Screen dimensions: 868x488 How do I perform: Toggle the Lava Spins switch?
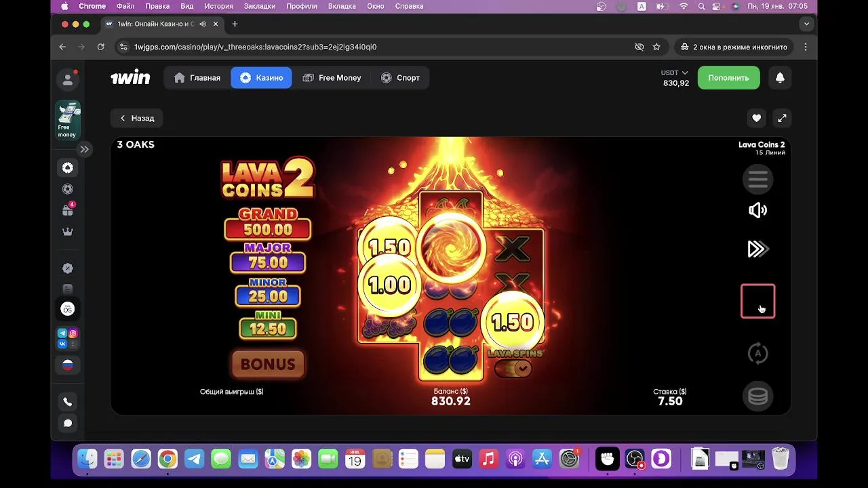[513, 368]
